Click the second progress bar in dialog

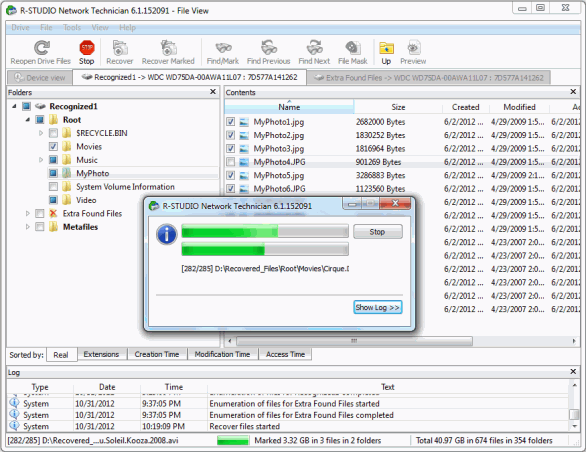(265, 249)
